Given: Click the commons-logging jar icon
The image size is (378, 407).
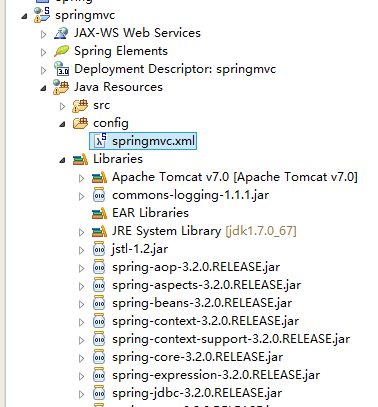Looking at the screenshot, I should 99,195.
